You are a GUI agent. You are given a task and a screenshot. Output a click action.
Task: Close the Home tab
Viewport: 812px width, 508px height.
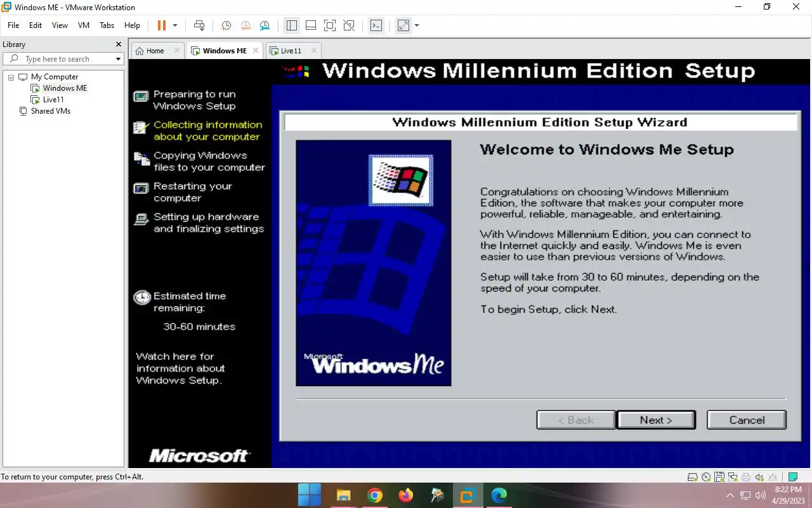[177, 50]
